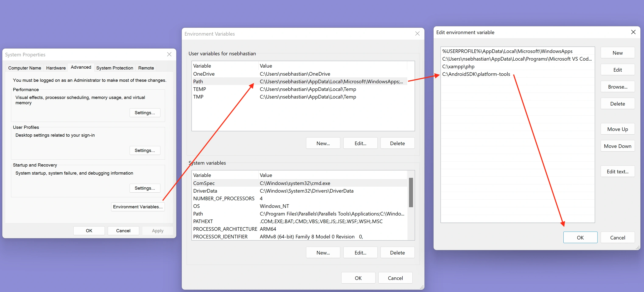Image resolution: width=644 pixels, height=292 pixels.
Task: Click the system variables list scrollbar
Action: tap(411, 192)
